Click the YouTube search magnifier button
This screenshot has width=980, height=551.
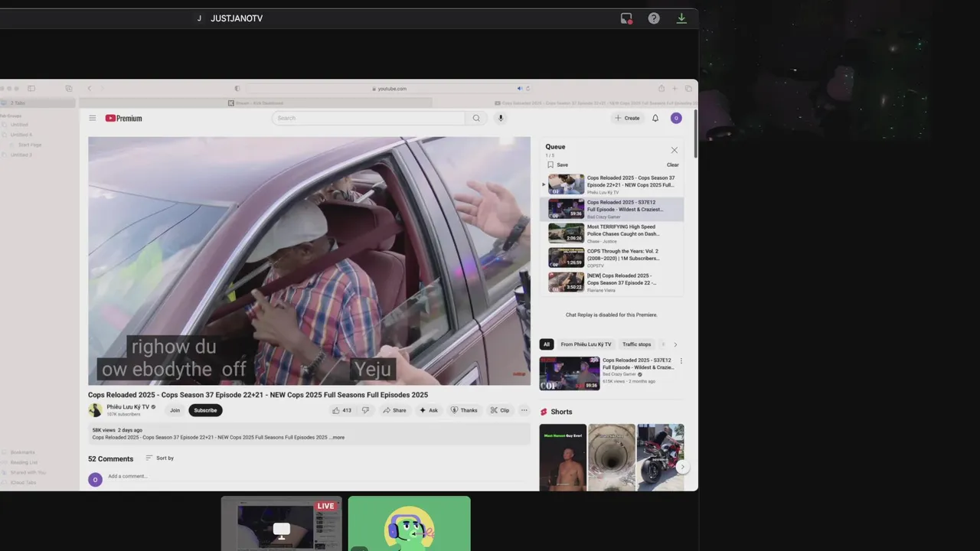click(476, 118)
